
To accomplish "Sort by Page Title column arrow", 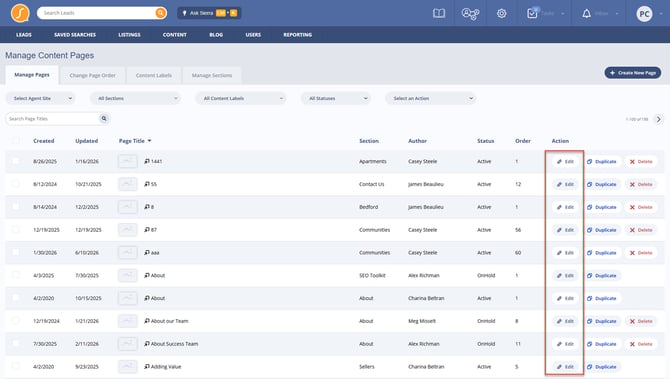I will [150, 141].
